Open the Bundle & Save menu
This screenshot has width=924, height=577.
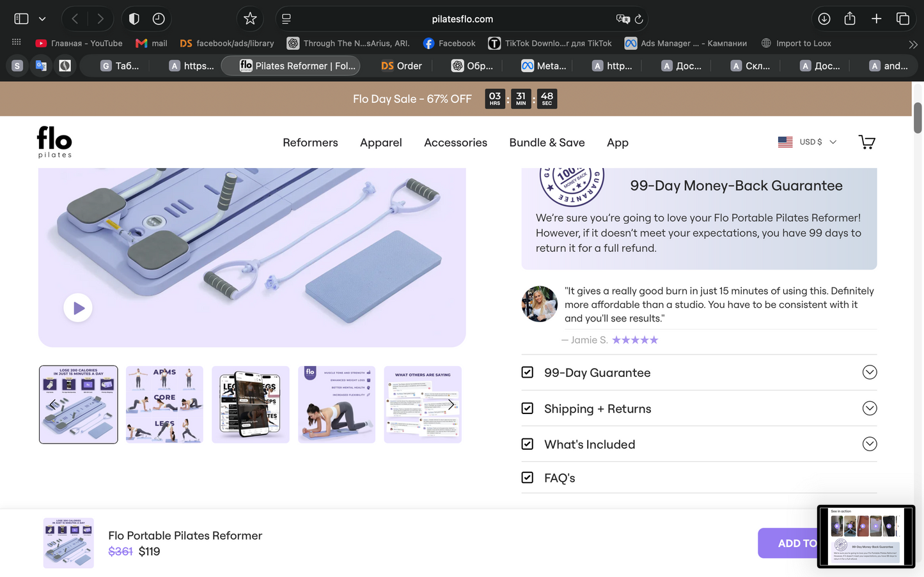coord(547,142)
